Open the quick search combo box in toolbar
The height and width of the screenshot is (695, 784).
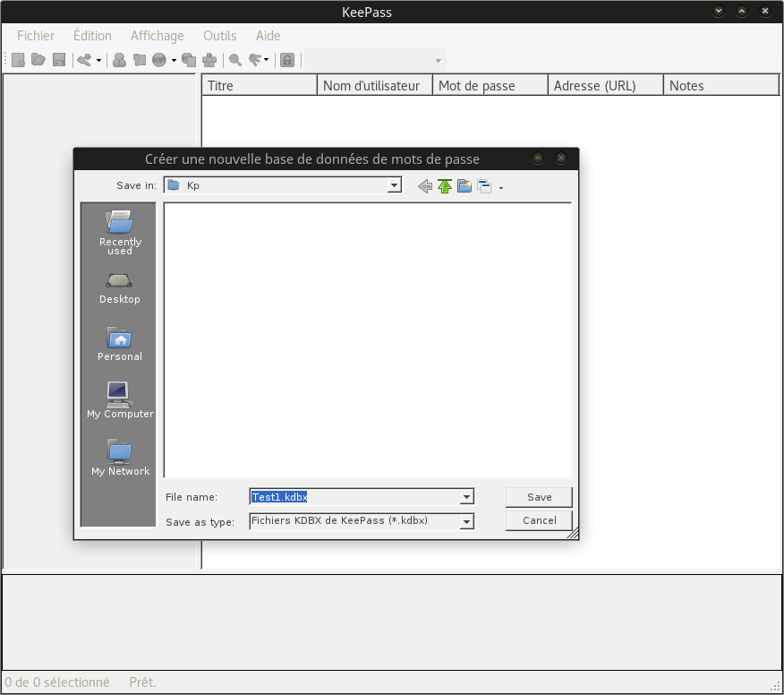tap(376, 61)
